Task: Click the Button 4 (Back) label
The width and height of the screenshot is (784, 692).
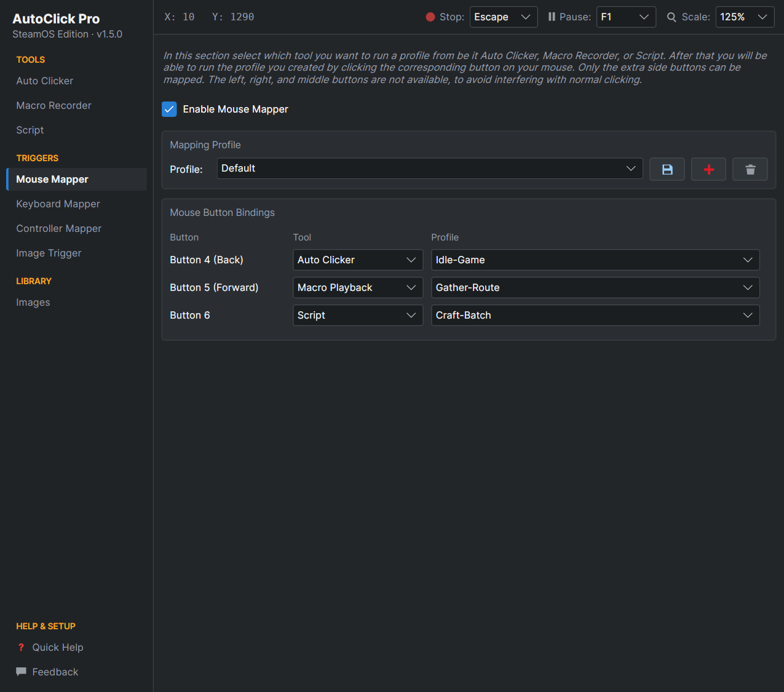Action: 207,260
